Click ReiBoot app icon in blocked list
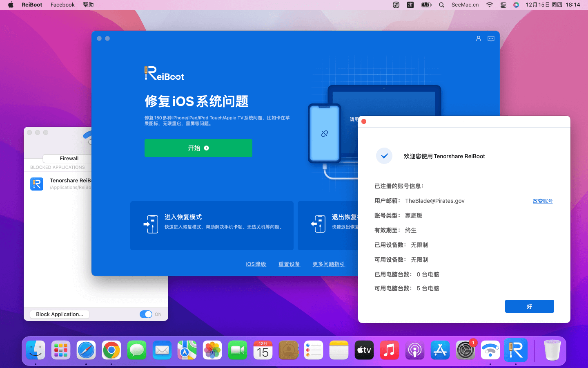Viewport: 588px width, 368px height. [x=37, y=184]
